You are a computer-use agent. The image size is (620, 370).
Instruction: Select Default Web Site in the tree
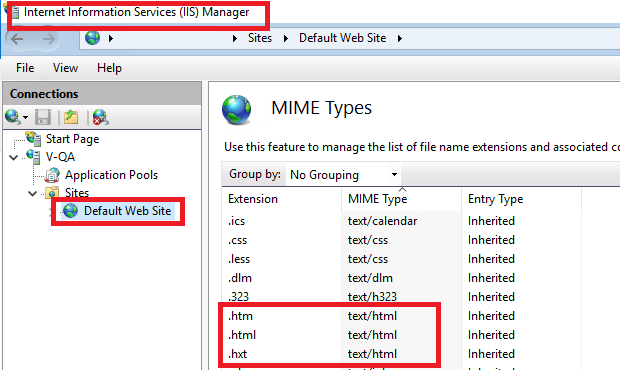(x=127, y=211)
